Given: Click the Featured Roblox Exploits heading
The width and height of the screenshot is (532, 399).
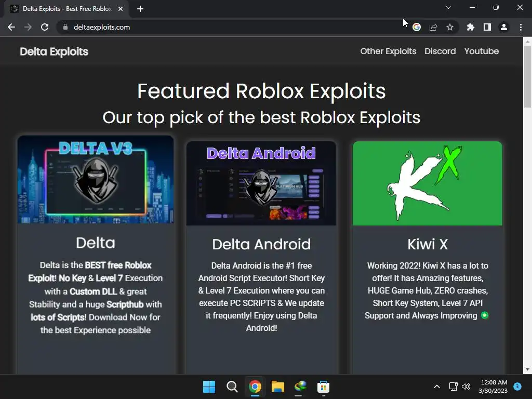Looking at the screenshot, I should tap(261, 91).
